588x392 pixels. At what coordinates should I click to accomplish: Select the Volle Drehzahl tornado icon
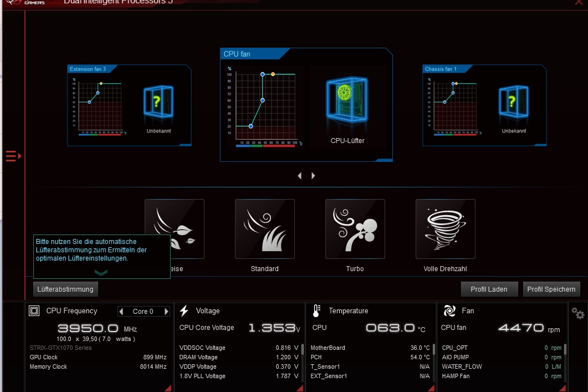coord(446,229)
